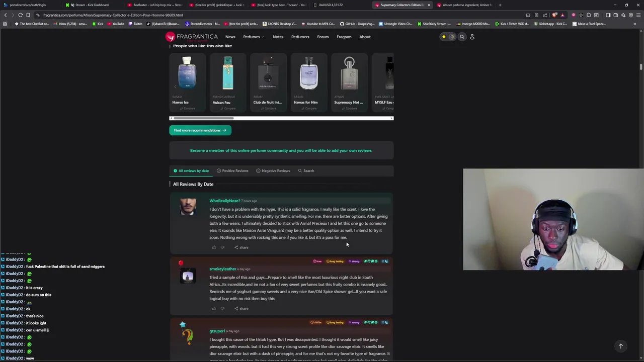Viewport: 644px width, 362px height.
Task: Share the smokeyleather review
Action: click(x=242, y=308)
